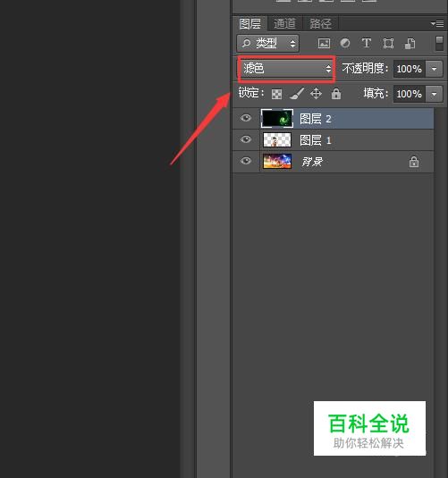Viewport: 448px width, 478px height.
Task: Select the 图层 2 thumbnail
Action: (277, 118)
